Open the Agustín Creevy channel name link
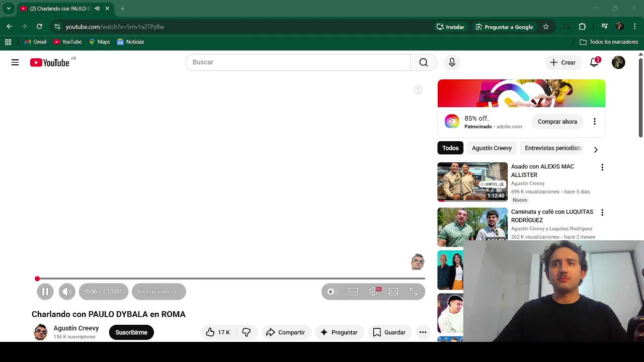 pyautogui.click(x=76, y=328)
